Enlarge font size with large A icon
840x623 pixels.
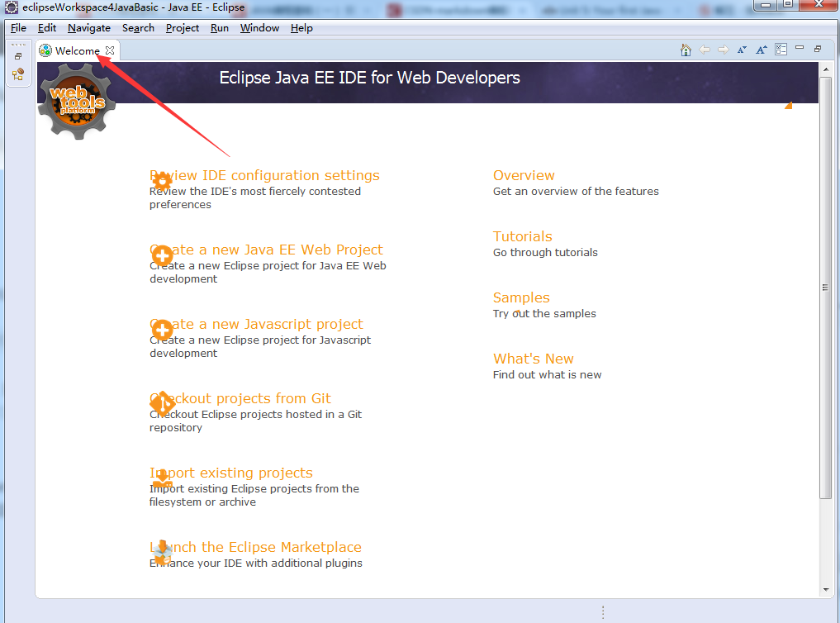pyautogui.click(x=762, y=50)
